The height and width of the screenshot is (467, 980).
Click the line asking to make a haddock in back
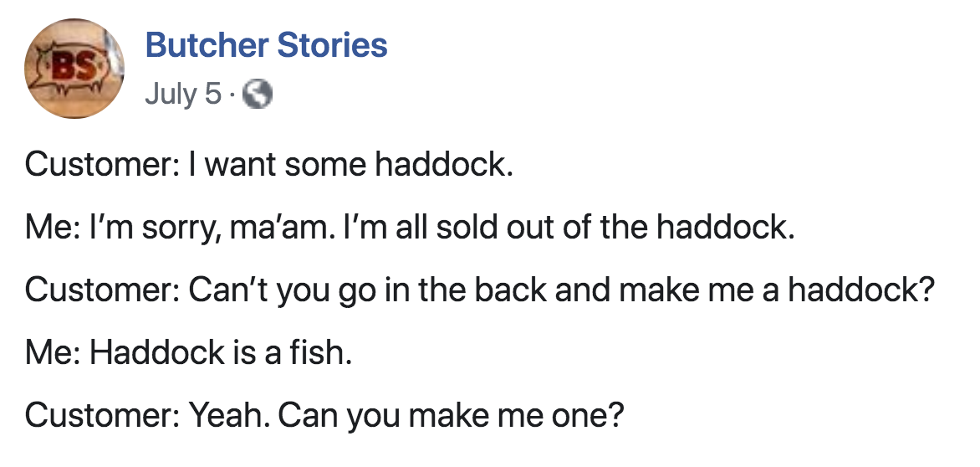(x=560, y=290)
